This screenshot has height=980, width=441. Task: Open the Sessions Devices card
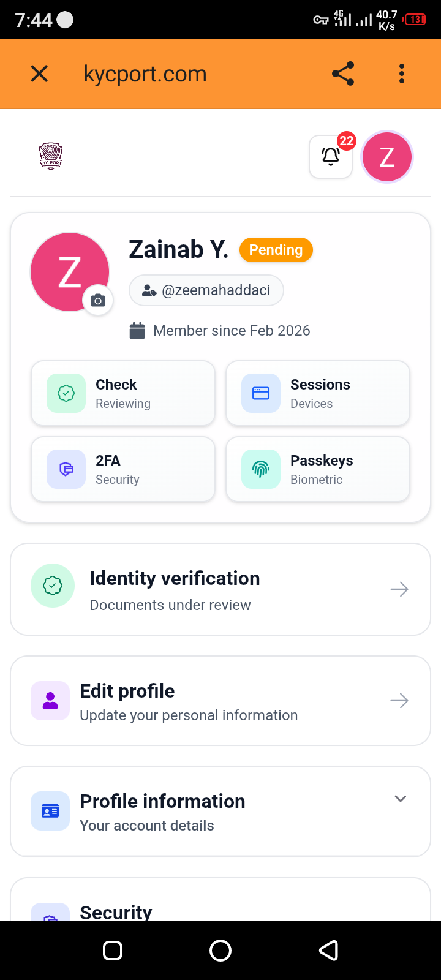(x=318, y=393)
